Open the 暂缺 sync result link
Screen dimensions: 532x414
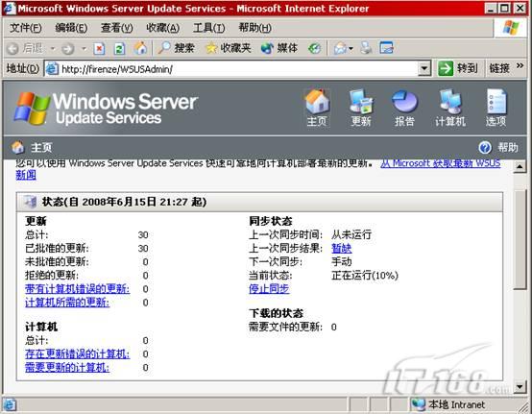click(x=341, y=249)
